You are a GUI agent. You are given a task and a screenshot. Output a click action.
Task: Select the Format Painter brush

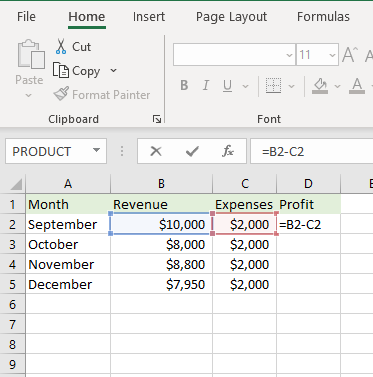61,94
